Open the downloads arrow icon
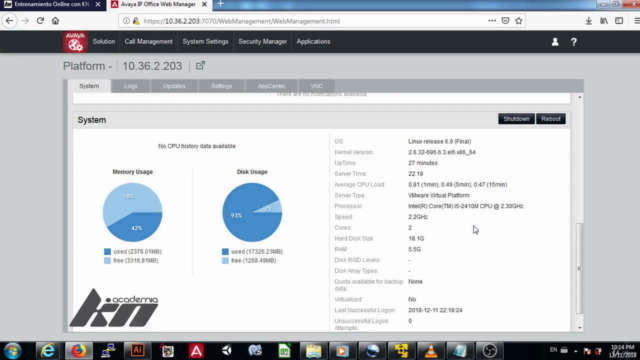640x360 pixels. [x=589, y=21]
